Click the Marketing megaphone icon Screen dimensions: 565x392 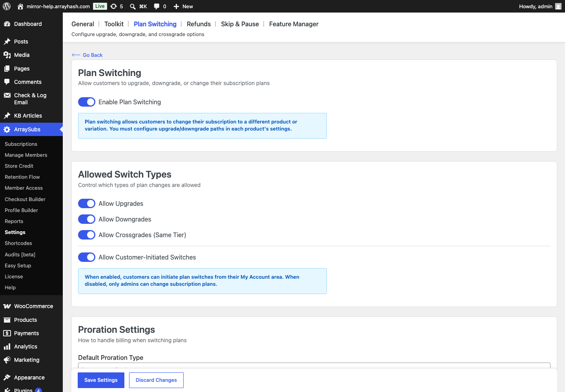(7, 360)
